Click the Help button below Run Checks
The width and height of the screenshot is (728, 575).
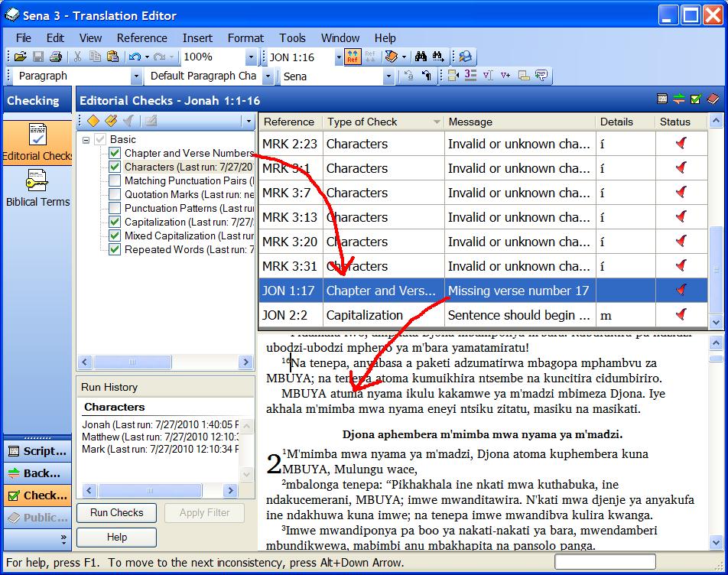click(116, 537)
